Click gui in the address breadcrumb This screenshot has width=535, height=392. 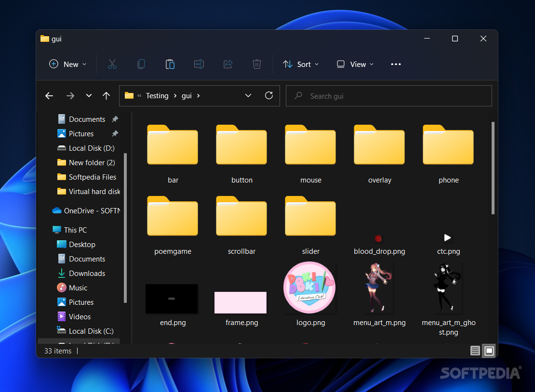(187, 96)
